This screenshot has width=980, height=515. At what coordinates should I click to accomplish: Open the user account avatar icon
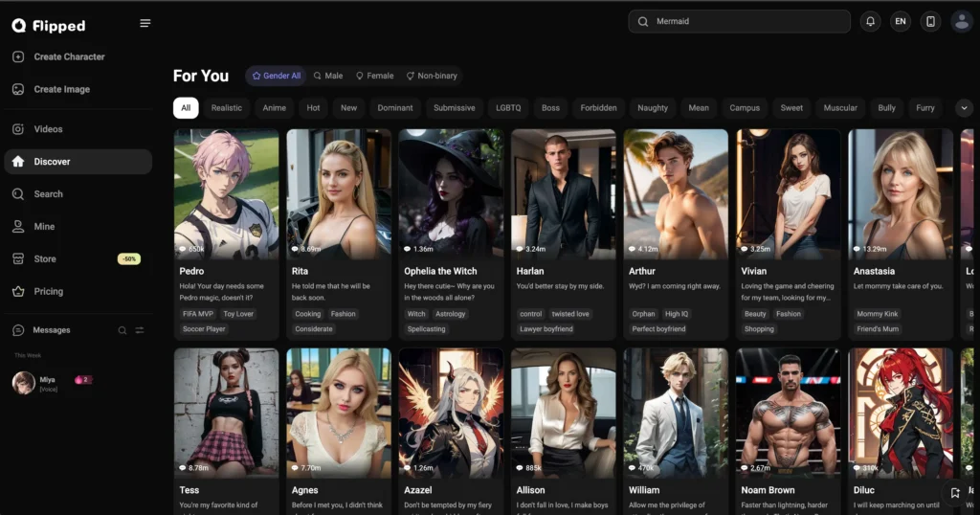(961, 21)
